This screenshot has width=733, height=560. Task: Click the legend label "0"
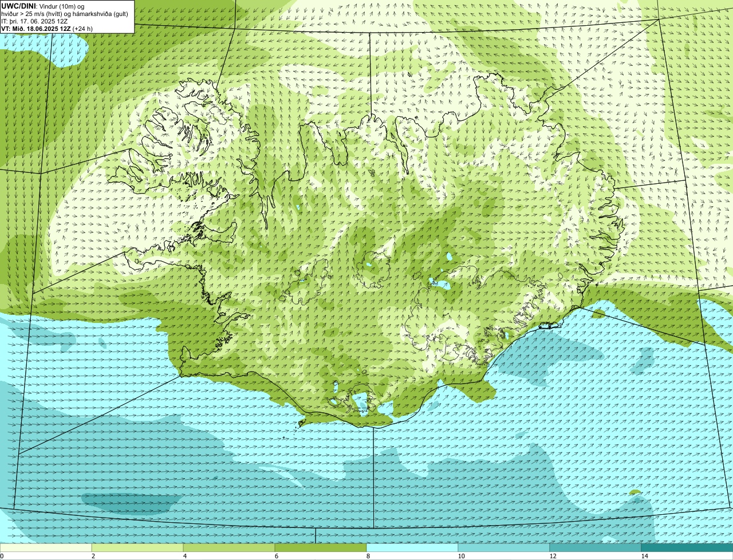(x=2, y=556)
